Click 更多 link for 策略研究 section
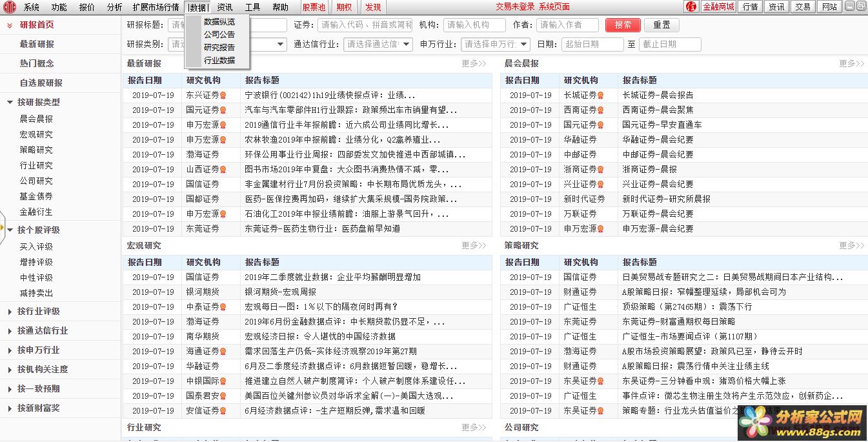868x442 pixels. coord(851,246)
